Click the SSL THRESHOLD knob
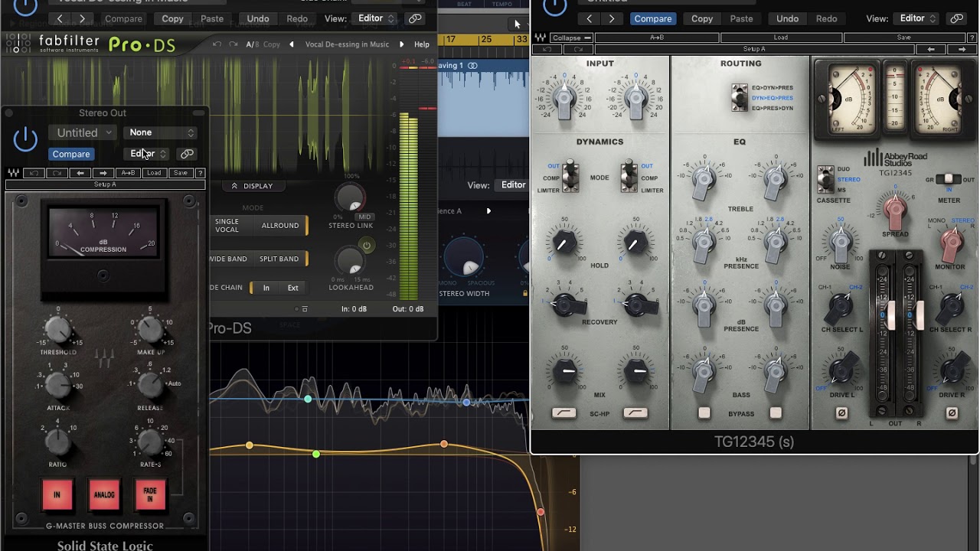Screen dimensions: 980x551 [x=58, y=330]
